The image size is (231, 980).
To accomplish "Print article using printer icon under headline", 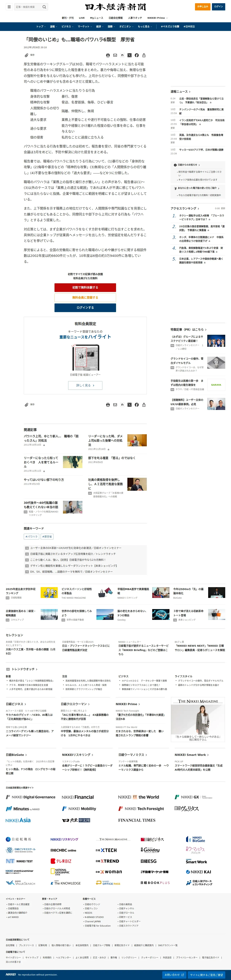I will coord(108,55).
